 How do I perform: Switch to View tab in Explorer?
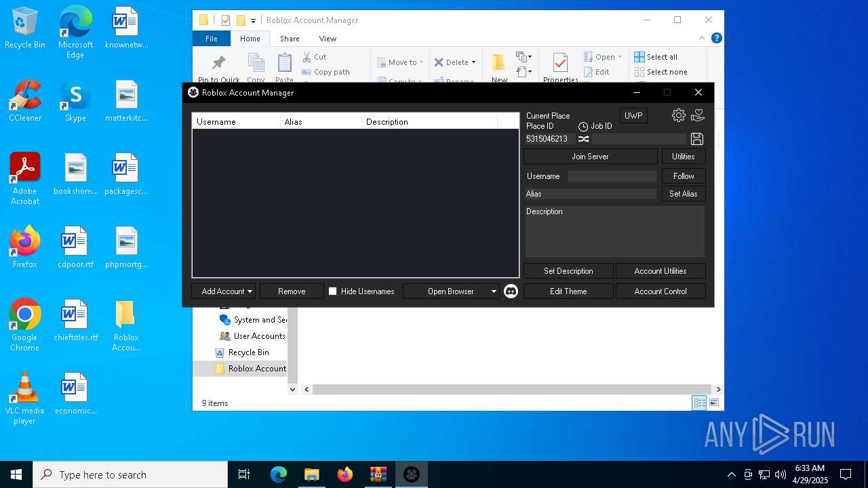coord(328,39)
